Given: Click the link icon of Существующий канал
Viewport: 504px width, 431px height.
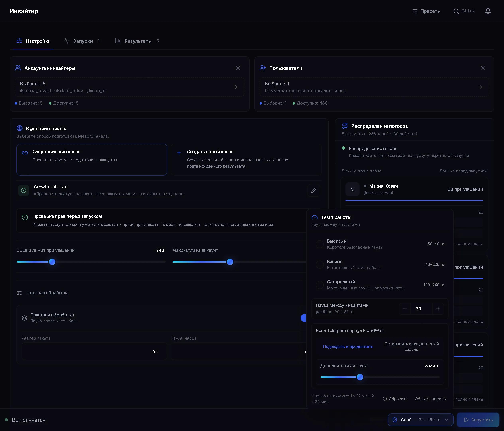Looking at the screenshot, I should [25, 153].
